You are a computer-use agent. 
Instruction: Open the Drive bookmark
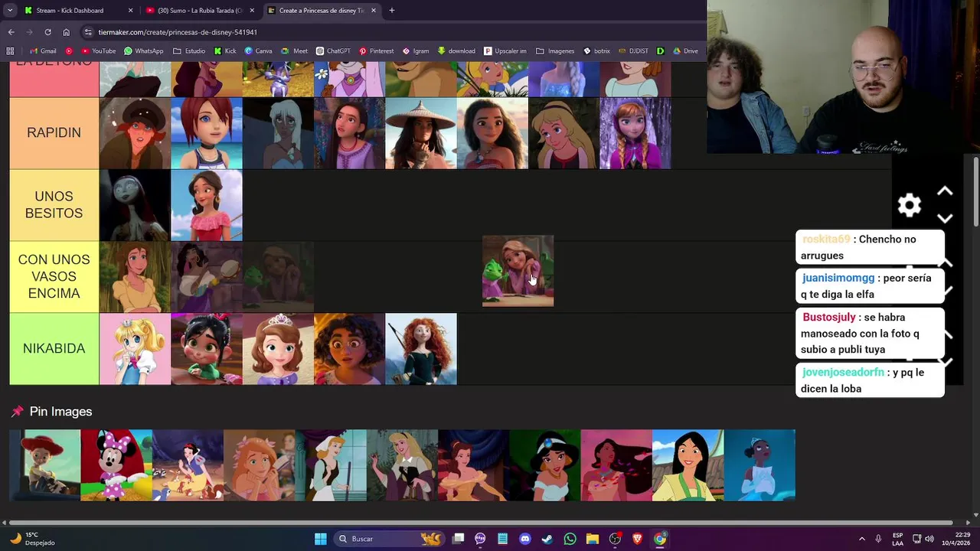[x=684, y=51]
